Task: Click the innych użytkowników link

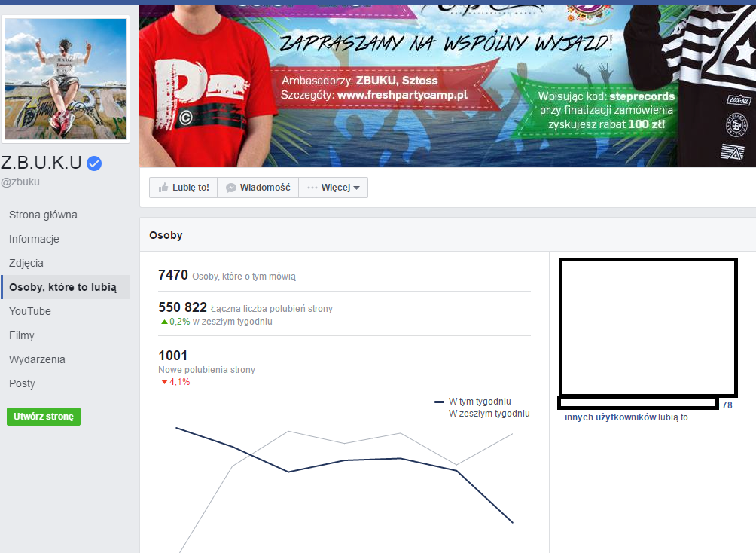Action: point(610,417)
